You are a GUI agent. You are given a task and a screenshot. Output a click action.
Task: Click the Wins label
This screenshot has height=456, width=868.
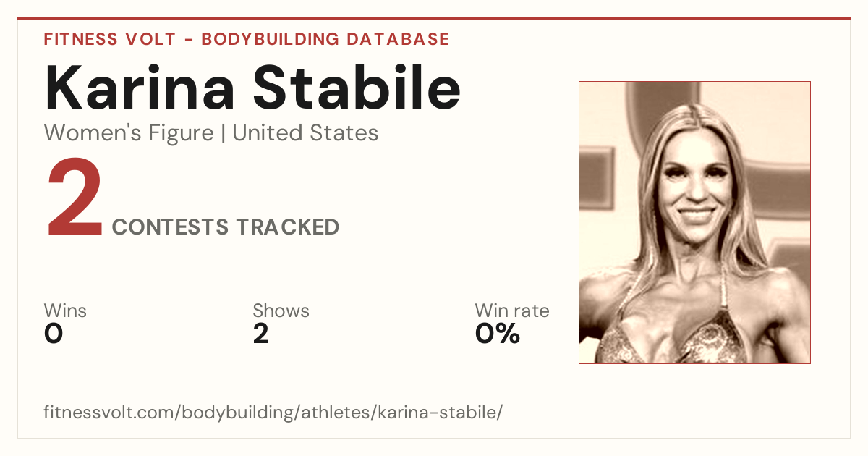(65, 311)
